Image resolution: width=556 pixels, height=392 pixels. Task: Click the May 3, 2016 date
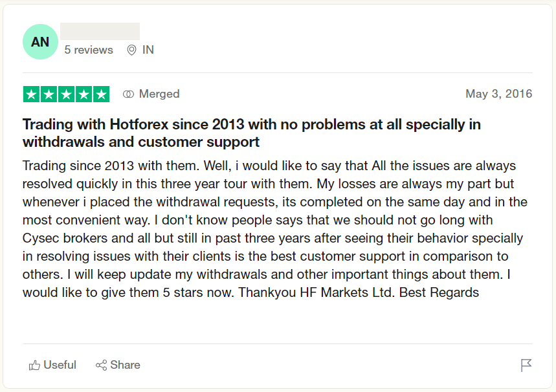click(498, 94)
